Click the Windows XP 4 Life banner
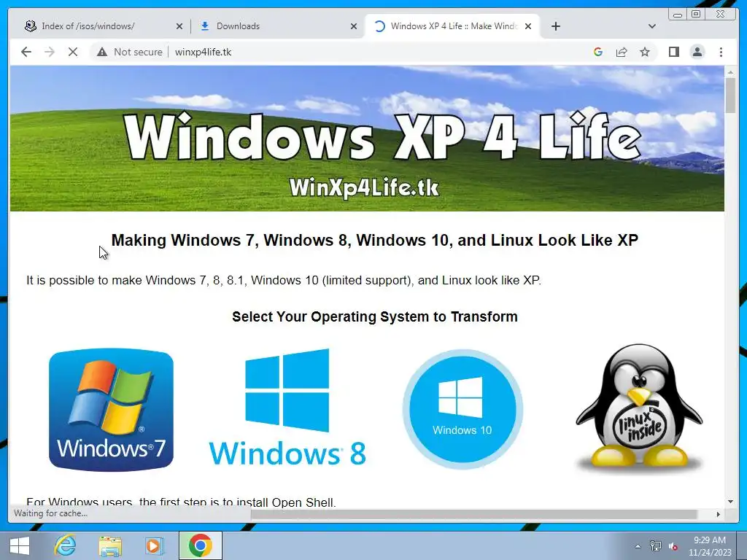Viewport: 747px width, 560px height. tap(367, 139)
